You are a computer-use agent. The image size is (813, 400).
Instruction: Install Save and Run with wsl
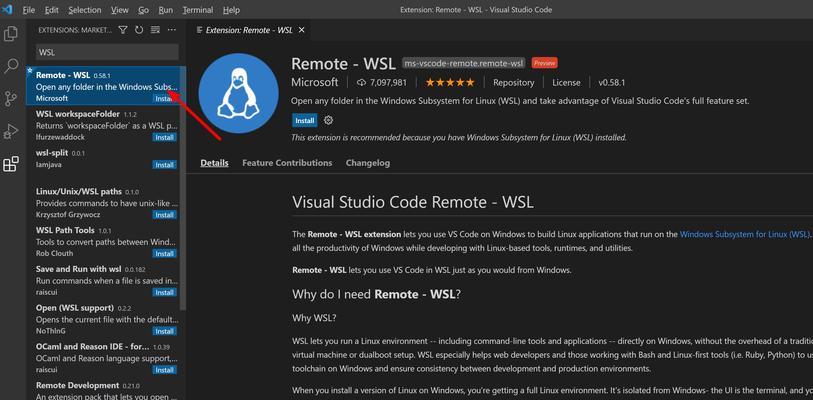[x=165, y=293]
